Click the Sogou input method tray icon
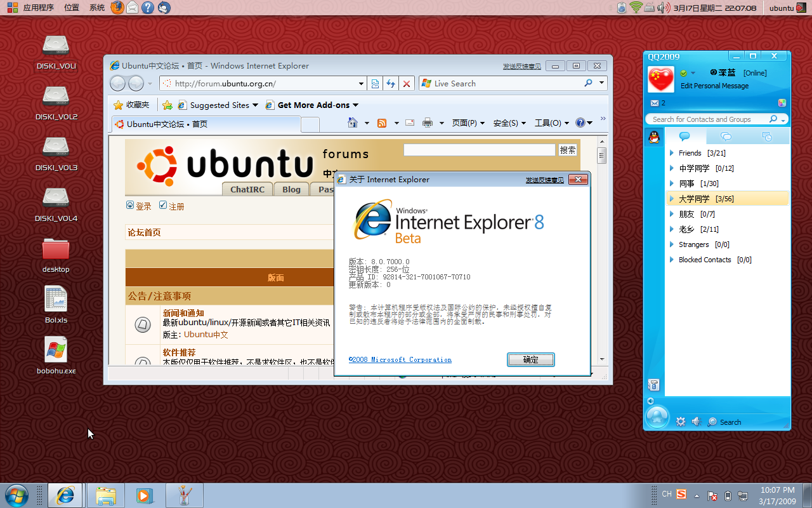Image resolution: width=812 pixels, height=508 pixels. pyautogui.click(x=681, y=494)
